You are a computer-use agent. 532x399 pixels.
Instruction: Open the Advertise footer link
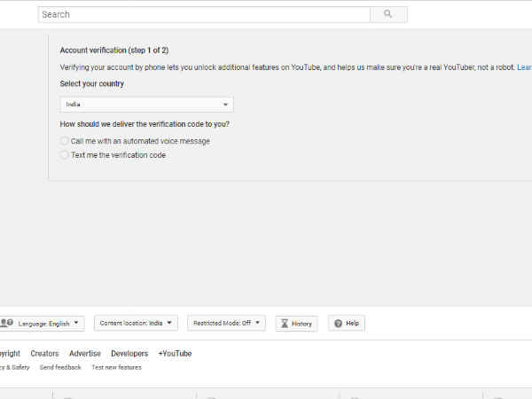[85, 354]
